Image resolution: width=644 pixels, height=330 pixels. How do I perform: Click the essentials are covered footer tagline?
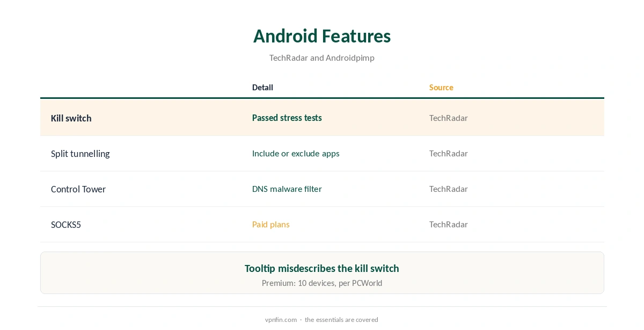point(341,320)
